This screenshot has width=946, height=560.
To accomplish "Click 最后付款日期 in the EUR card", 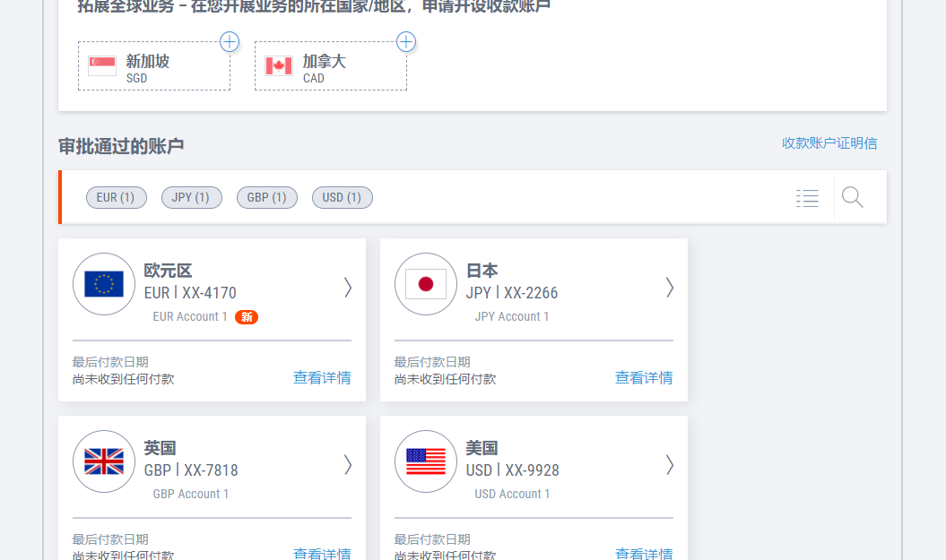I will click(x=110, y=362).
